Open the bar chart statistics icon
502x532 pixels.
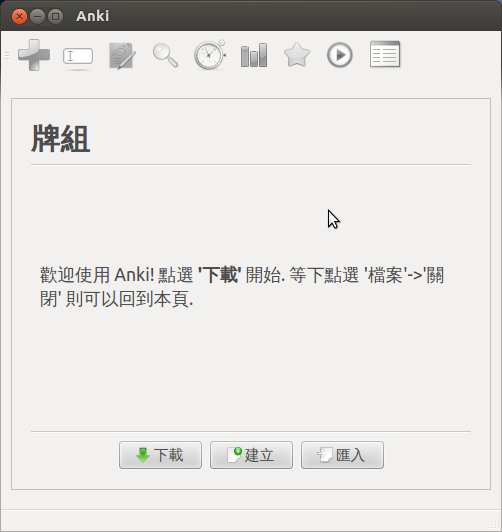(x=254, y=55)
